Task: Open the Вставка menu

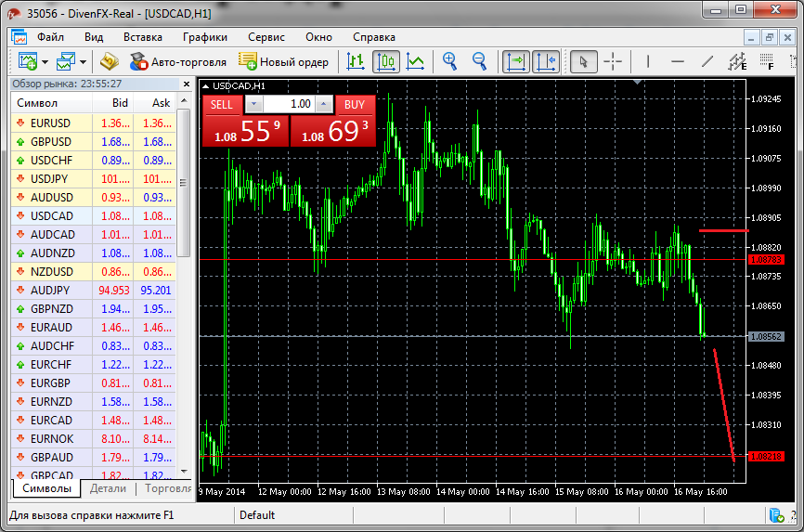Action: click(x=143, y=37)
